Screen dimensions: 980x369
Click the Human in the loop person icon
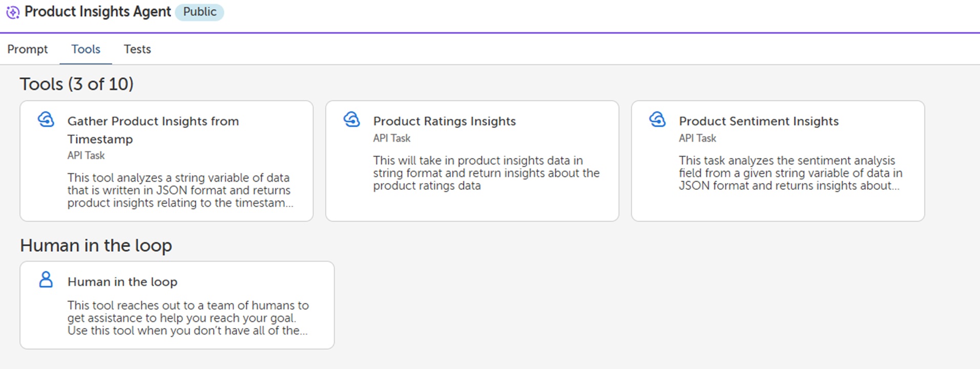click(x=46, y=280)
